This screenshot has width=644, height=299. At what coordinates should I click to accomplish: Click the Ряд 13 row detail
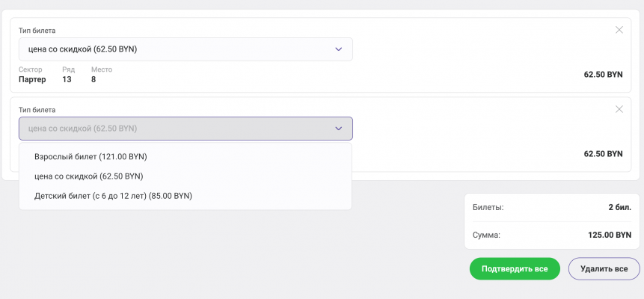pos(67,79)
